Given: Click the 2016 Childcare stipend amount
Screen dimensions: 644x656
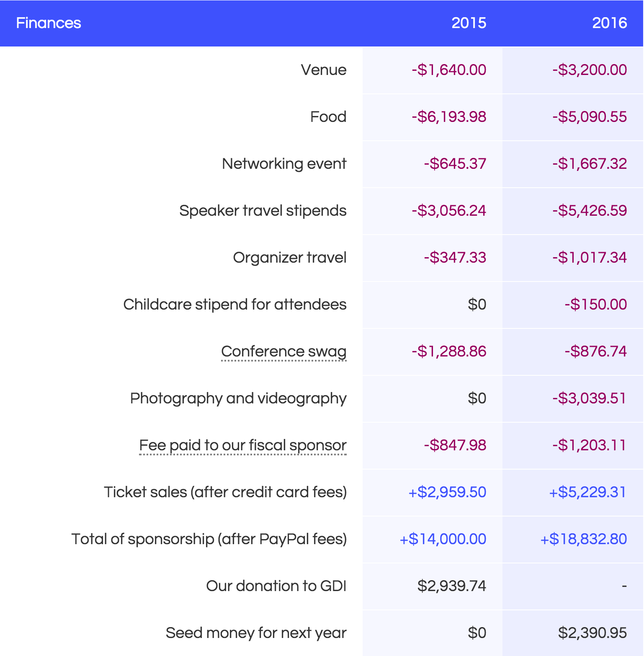Looking at the screenshot, I should point(595,305).
